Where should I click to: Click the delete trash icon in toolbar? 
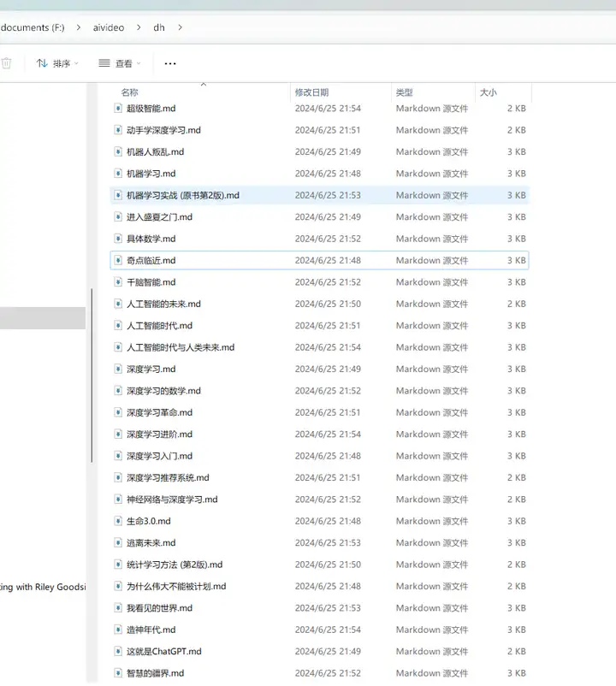pos(6,63)
